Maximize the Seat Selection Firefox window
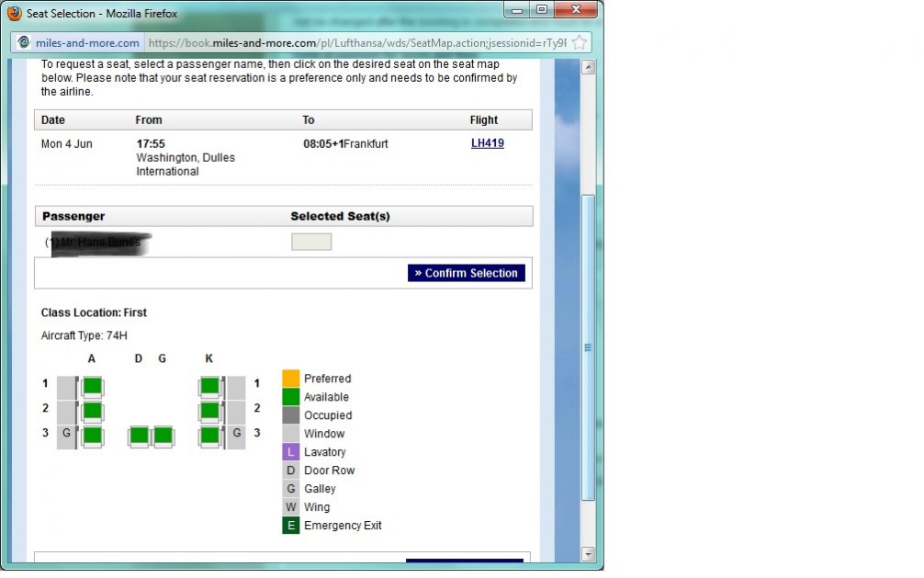924x578 pixels. 542,10
